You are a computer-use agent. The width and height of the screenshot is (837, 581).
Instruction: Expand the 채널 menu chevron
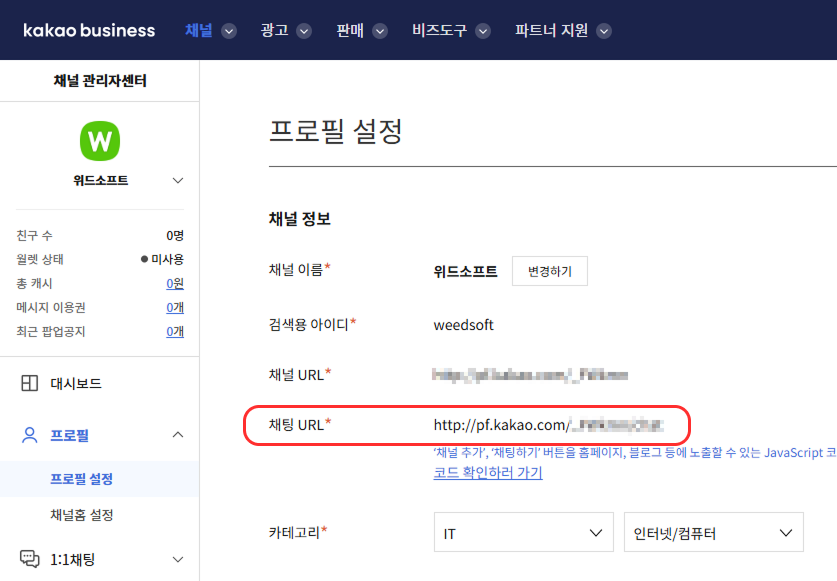pyautogui.click(x=229, y=32)
